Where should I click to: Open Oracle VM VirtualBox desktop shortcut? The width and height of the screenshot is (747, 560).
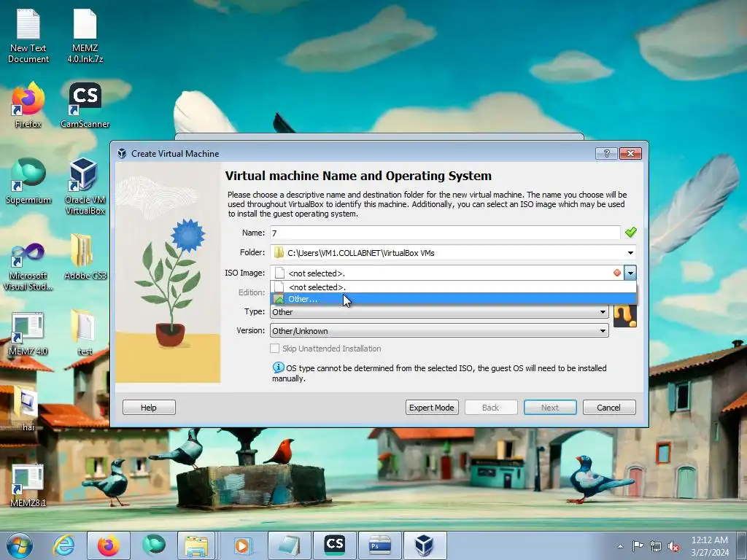(85, 186)
